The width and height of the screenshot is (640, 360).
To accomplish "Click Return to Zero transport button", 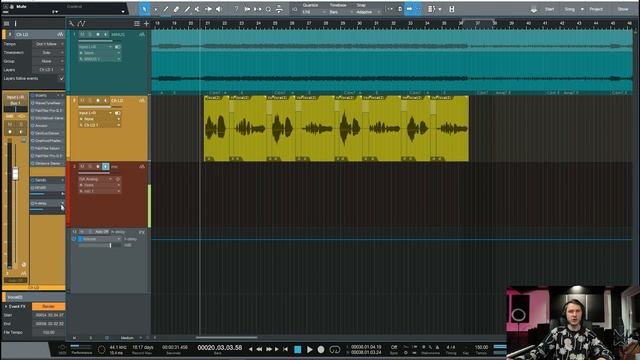I will [285, 349].
